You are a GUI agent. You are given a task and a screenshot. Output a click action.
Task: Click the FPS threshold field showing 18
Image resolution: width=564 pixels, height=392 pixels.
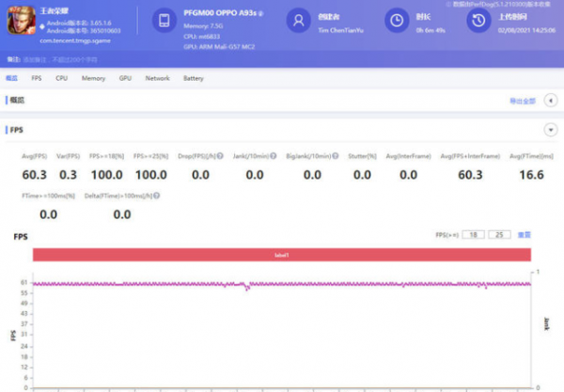[474, 235]
